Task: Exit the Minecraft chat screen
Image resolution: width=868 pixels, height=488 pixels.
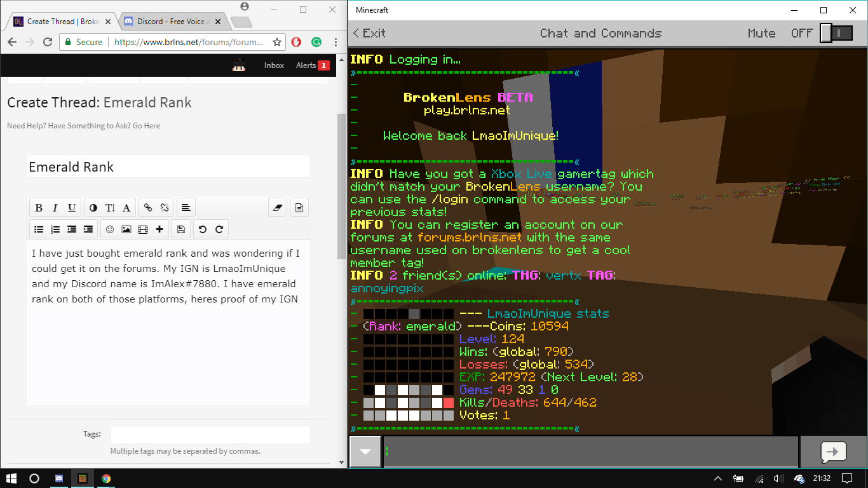Action: [x=370, y=33]
